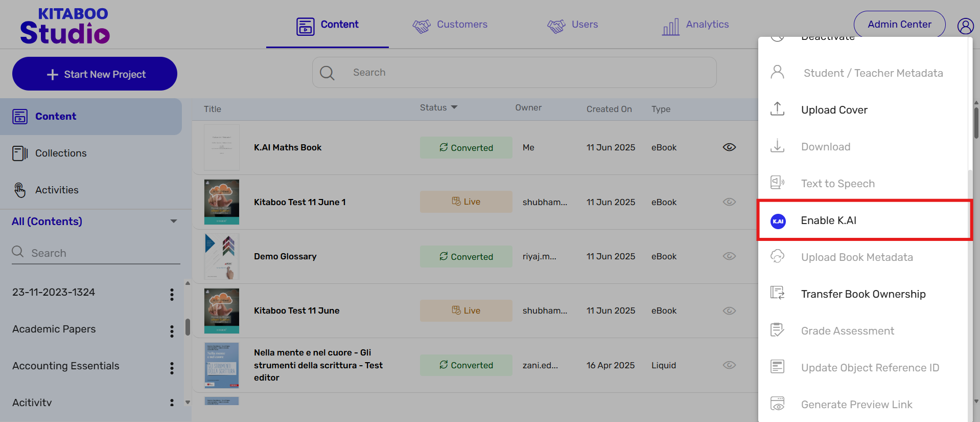Click the main content Search field
This screenshot has width=980, height=422.
click(514, 73)
